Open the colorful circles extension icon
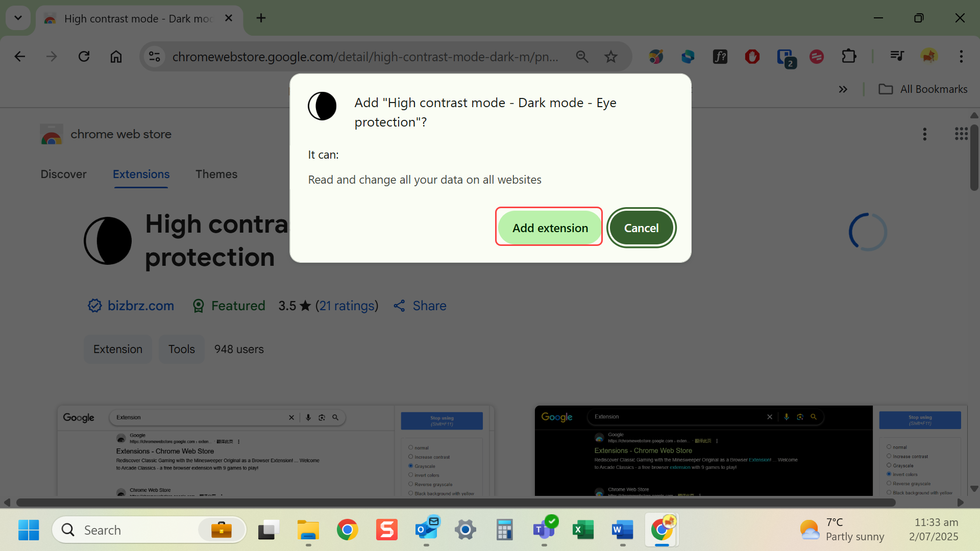 656,57
